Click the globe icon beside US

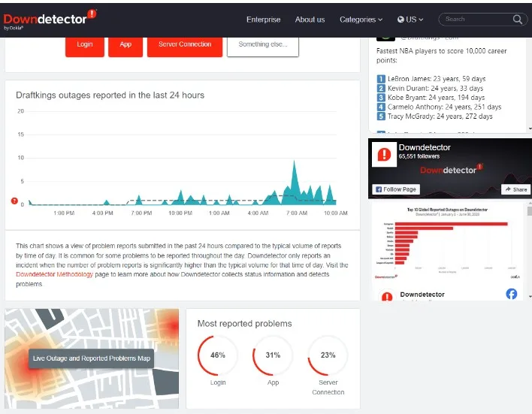pyautogui.click(x=401, y=20)
